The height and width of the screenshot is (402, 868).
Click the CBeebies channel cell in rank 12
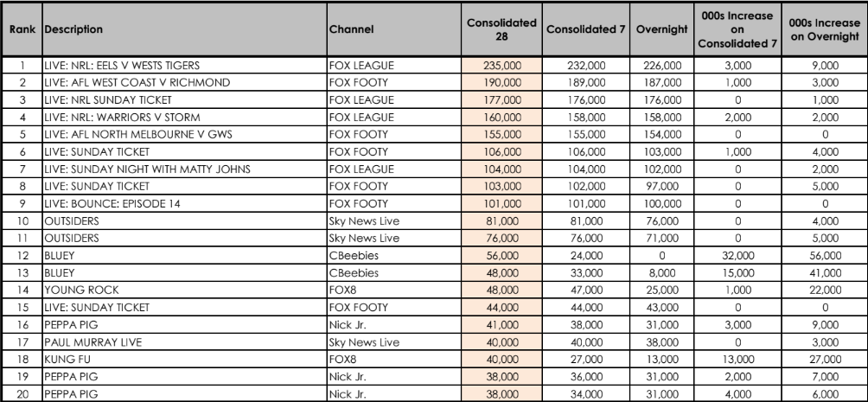[x=394, y=256]
